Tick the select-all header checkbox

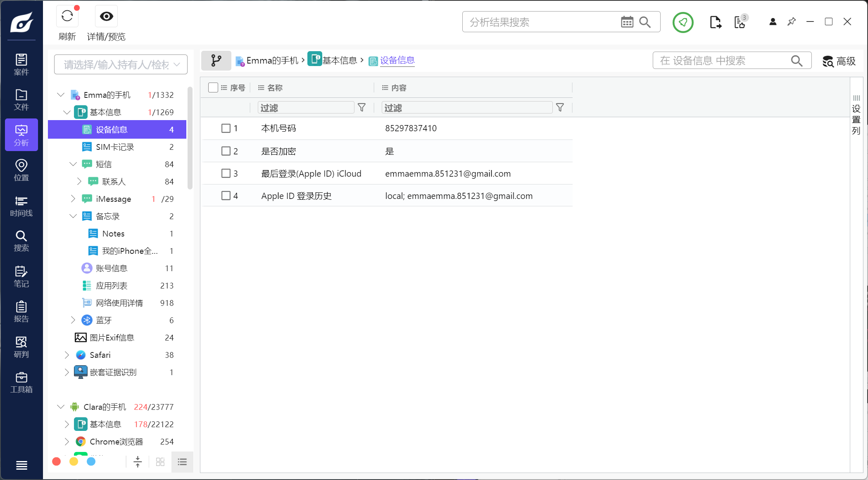pyautogui.click(x=213, y=87)
